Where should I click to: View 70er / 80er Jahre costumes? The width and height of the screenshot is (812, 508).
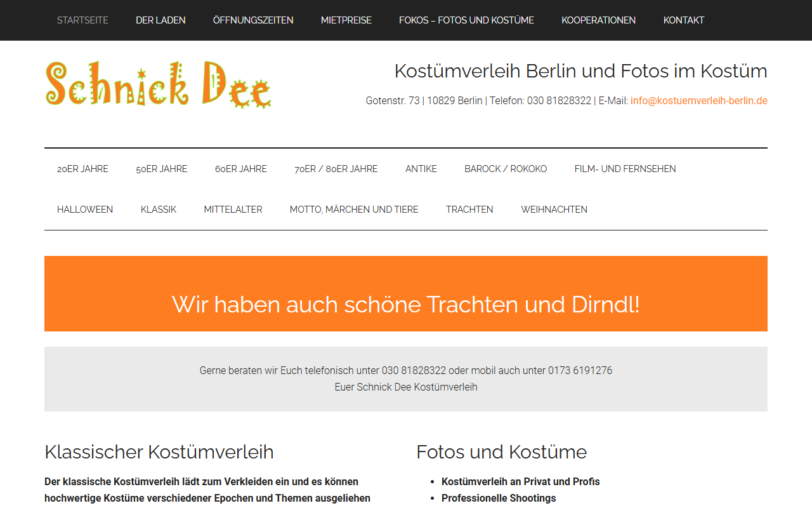(x=336, y=169)
